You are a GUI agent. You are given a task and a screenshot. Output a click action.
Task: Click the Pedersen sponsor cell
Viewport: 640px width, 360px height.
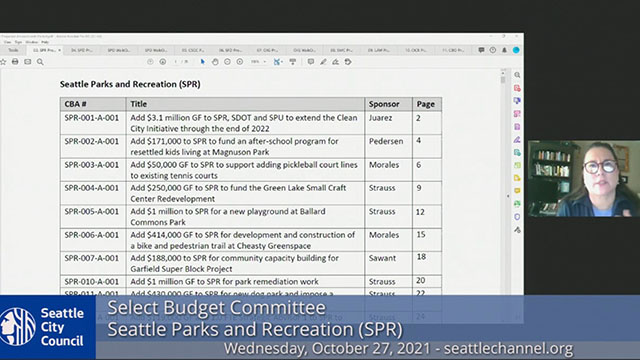tap(388, 147)
